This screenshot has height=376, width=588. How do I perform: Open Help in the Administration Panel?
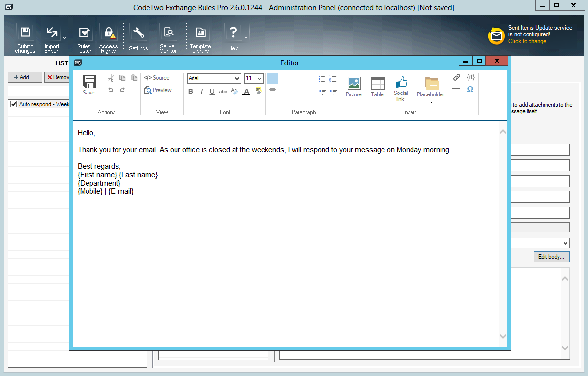[233, 37]
